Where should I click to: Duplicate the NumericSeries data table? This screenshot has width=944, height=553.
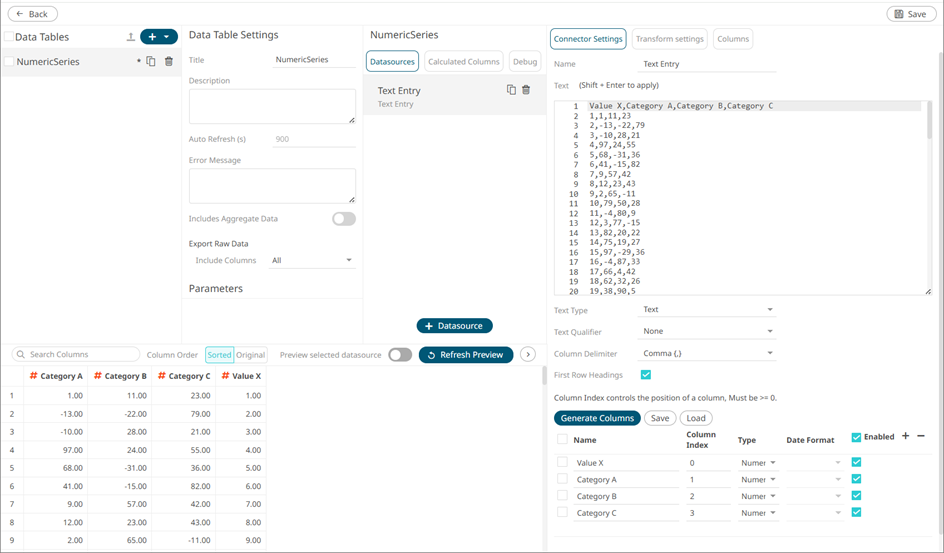click(x=151, y=61)
